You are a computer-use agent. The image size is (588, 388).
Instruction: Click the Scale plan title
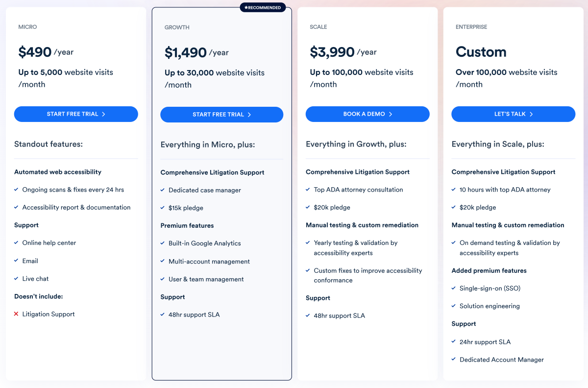[318, 27]
